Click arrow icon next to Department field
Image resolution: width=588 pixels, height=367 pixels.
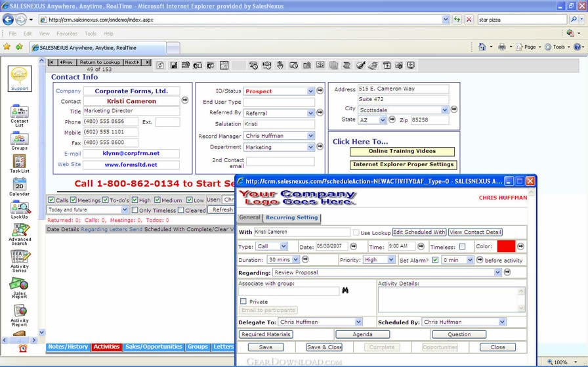coord(320,146)
